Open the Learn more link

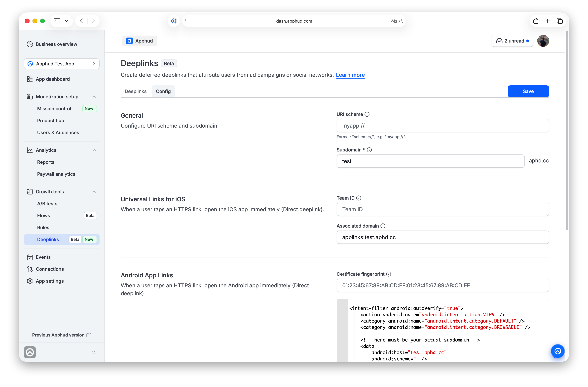(350, 75)
